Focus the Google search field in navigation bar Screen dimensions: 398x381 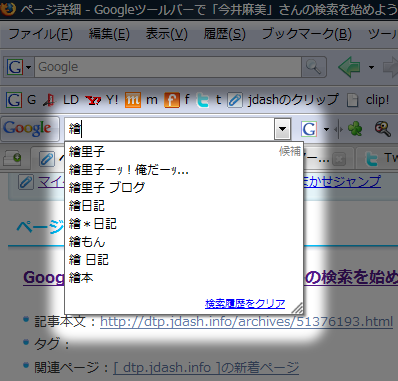coord(168,67)
